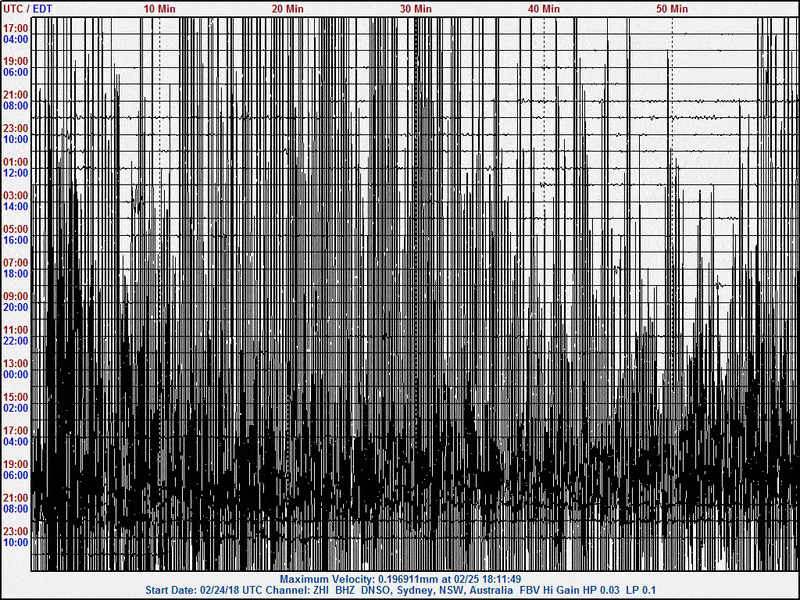Click the 'Start Date: 02/24/18 UTC' footer line
This screenshot has height=600, width=800.
tap(401, 590)
